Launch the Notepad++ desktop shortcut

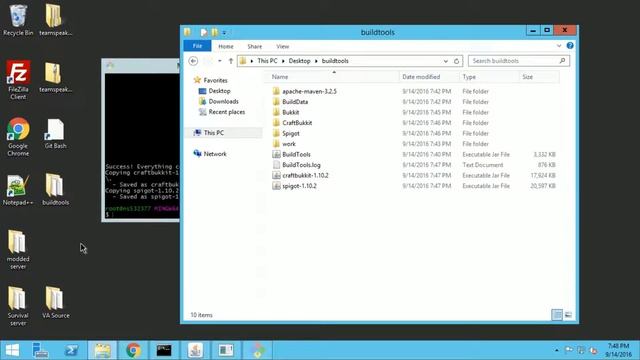tap(18, 190)
